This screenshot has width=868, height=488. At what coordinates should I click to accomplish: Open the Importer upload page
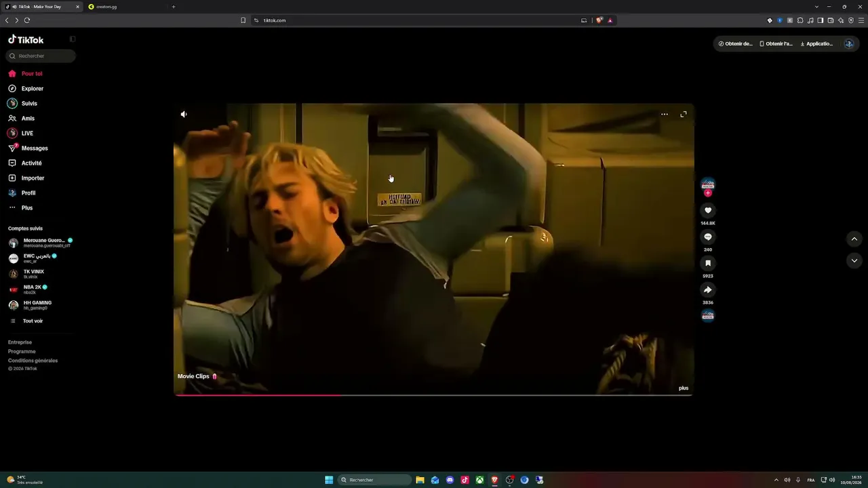tap(26, 178)
